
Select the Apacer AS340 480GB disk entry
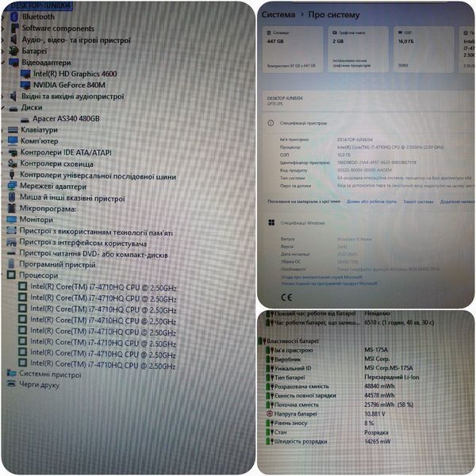tap(66, 119)
